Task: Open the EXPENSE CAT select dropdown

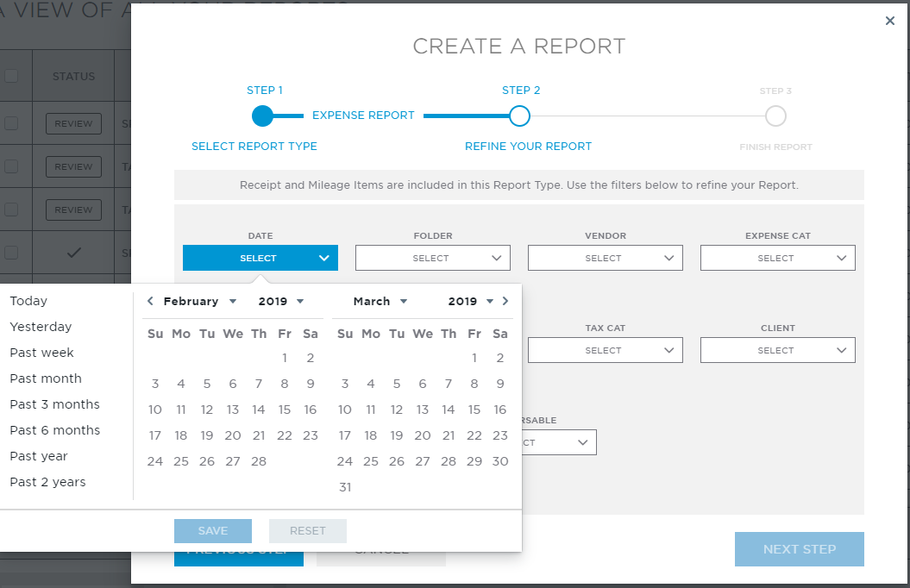Action: (x=777, y=257)
